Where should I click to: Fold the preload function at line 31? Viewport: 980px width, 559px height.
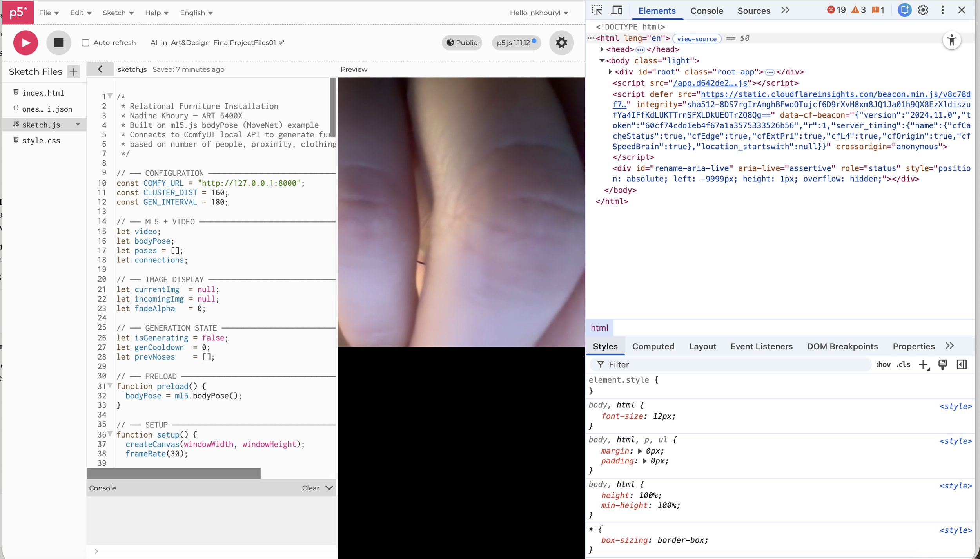tap(110, 386)
